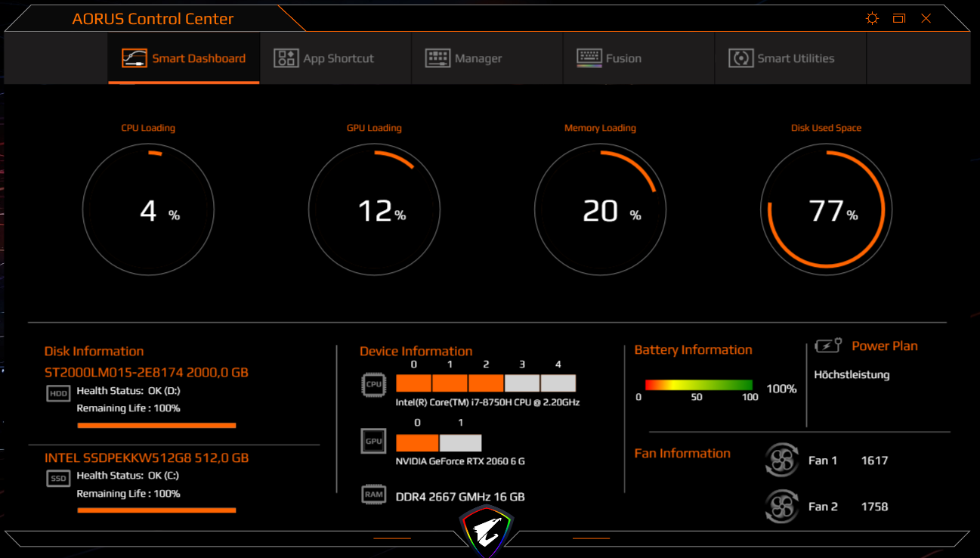Click the Battery Information heading

pyautogui.click(x=693, y=350)
